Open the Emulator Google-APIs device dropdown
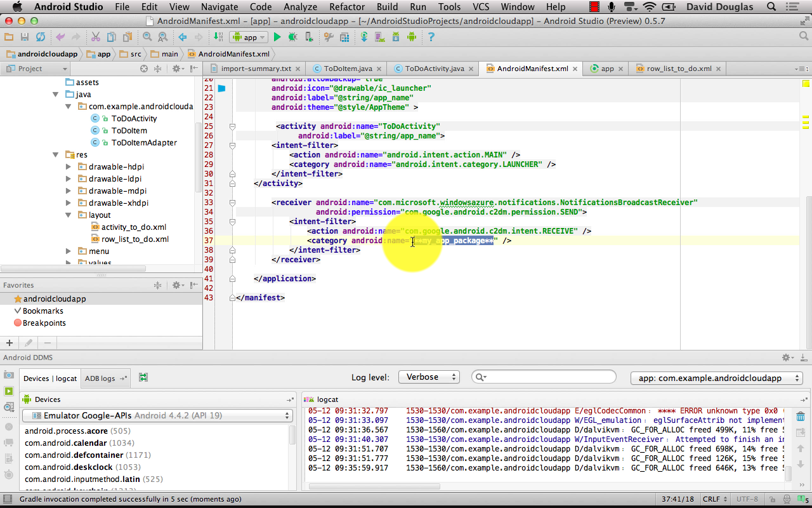 157,416
